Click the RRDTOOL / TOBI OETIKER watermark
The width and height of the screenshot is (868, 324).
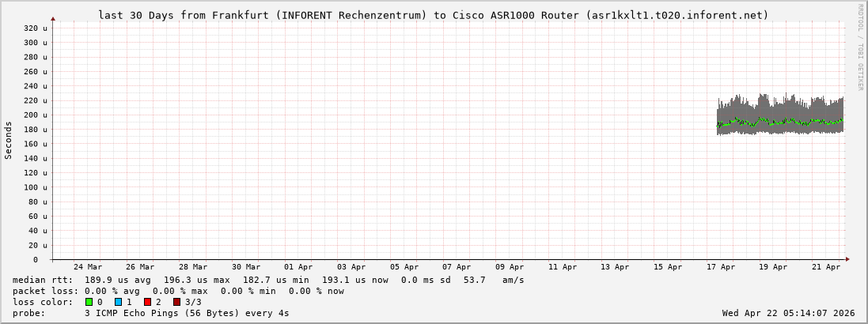pos(860,47)
